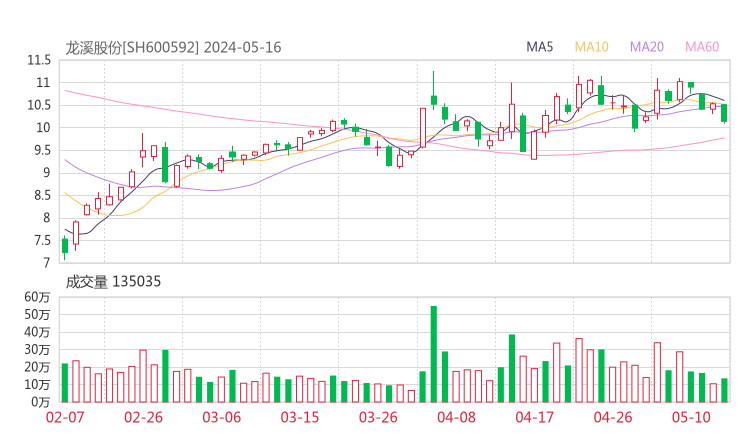Screen dimensions: 740x440
Task: Click the 05-10 date axis label
Action: [691, 417]
